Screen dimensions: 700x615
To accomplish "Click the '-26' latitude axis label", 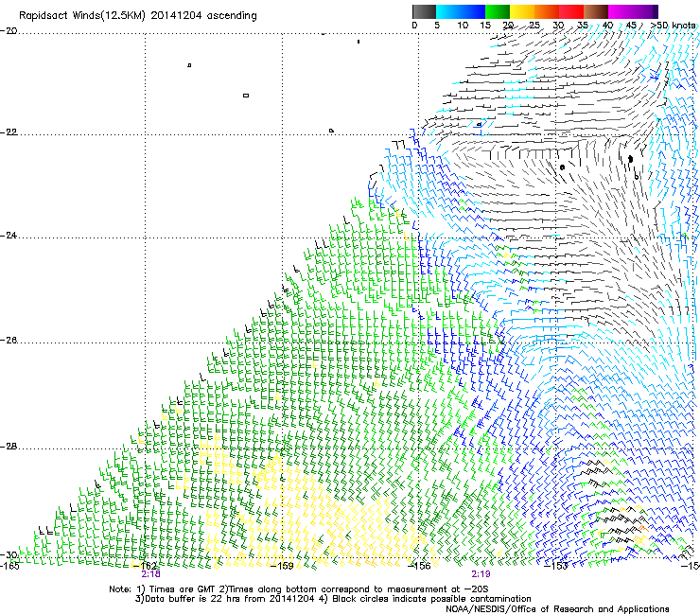I will point(9,341).
